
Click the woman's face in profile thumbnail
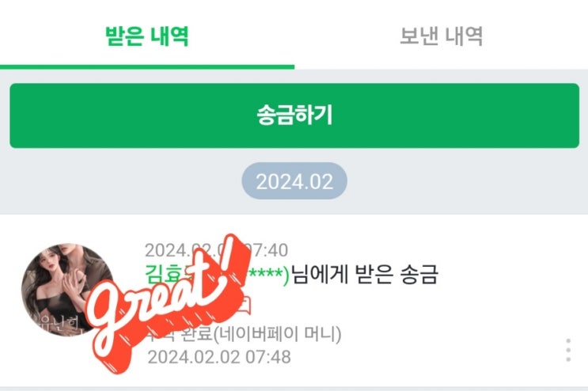(x=51, y=264)
